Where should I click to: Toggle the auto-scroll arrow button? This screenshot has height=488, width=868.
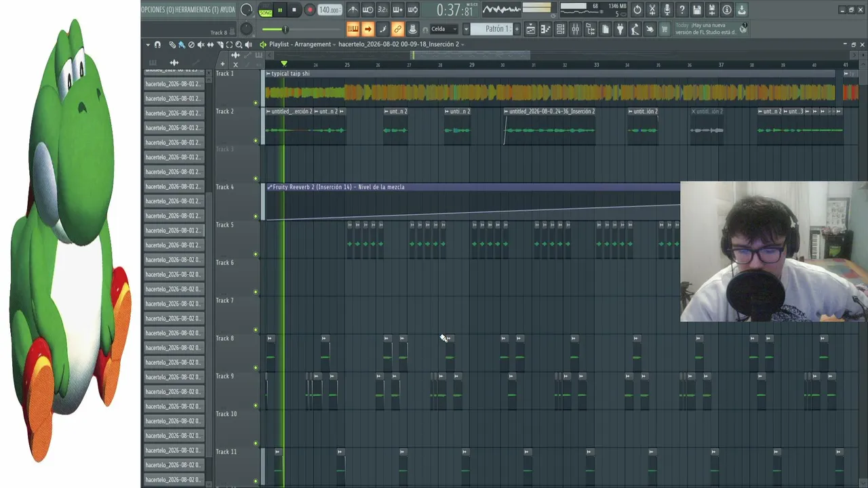(368, 29)
